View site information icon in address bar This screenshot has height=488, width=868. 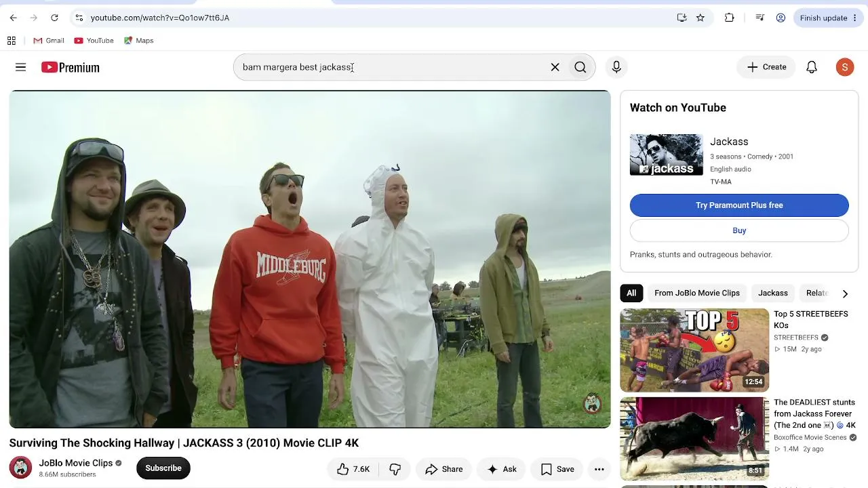click(79, 18)
